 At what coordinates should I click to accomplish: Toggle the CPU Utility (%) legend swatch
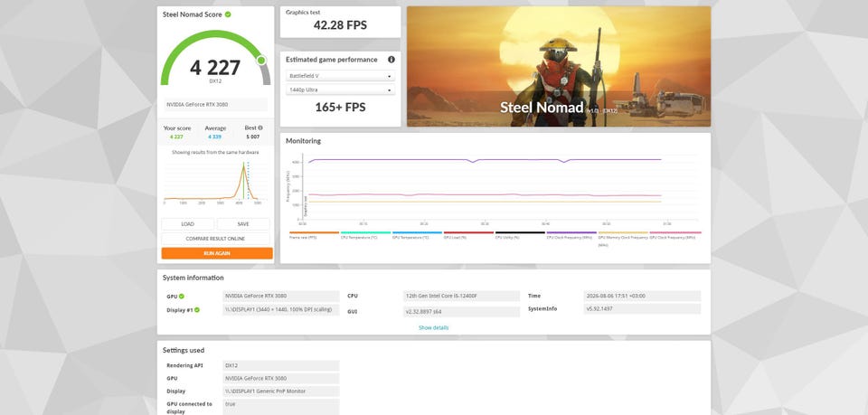click(520, 232)
